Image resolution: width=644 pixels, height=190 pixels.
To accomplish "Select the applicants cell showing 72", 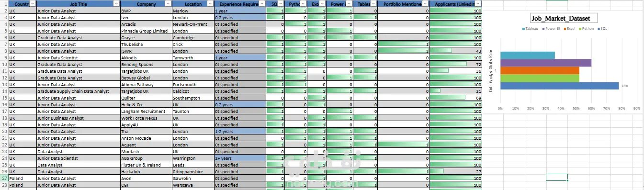I will click(456, 64).
